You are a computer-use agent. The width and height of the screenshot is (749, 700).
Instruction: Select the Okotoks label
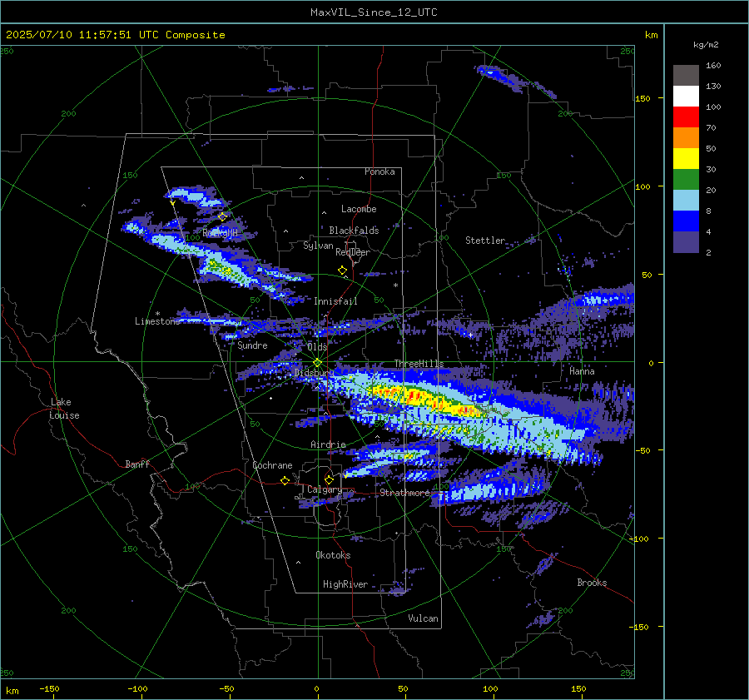pos(333,554)
